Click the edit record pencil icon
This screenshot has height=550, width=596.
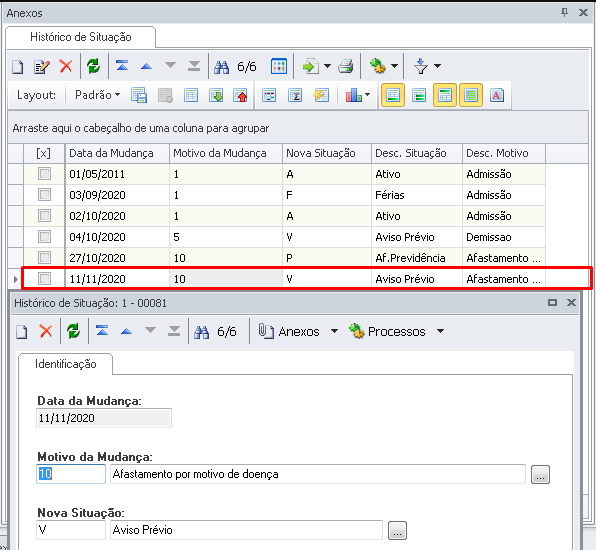pyautogui.click(x=41, y=67)
